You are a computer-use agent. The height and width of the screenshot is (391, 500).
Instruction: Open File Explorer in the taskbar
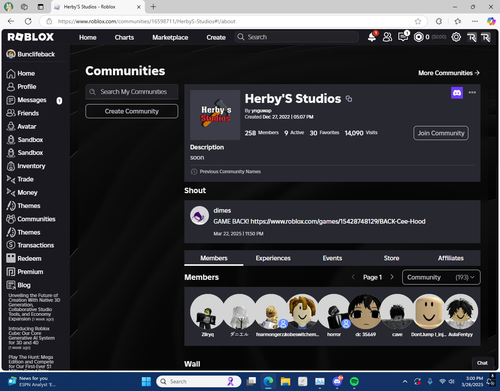coord(285,382)
